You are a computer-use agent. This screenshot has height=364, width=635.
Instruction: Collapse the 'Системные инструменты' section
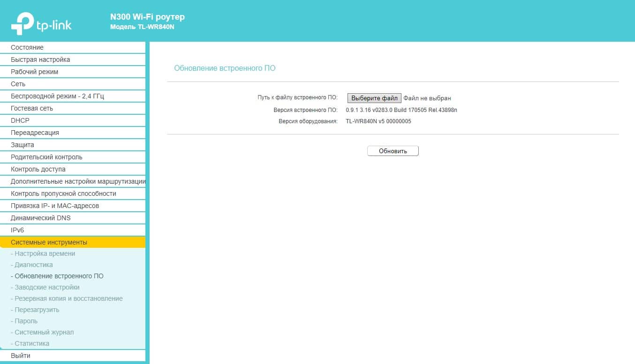pyautogui.click(x=49, y=242)
